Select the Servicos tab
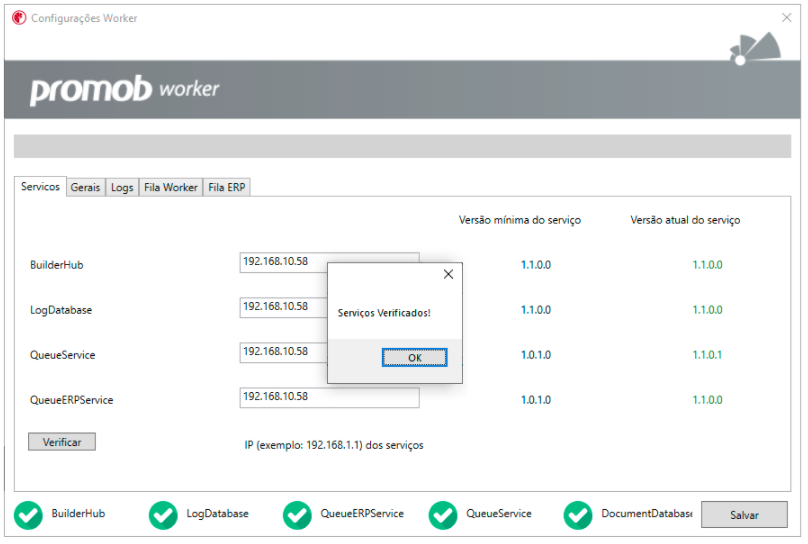The height and width of the screenshot is (544, 808). pyautogui.click(x=40, y=186)
